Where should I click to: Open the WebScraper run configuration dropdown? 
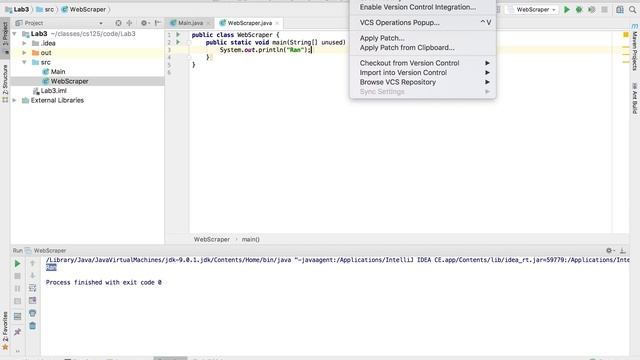click(x=532, y=9)
